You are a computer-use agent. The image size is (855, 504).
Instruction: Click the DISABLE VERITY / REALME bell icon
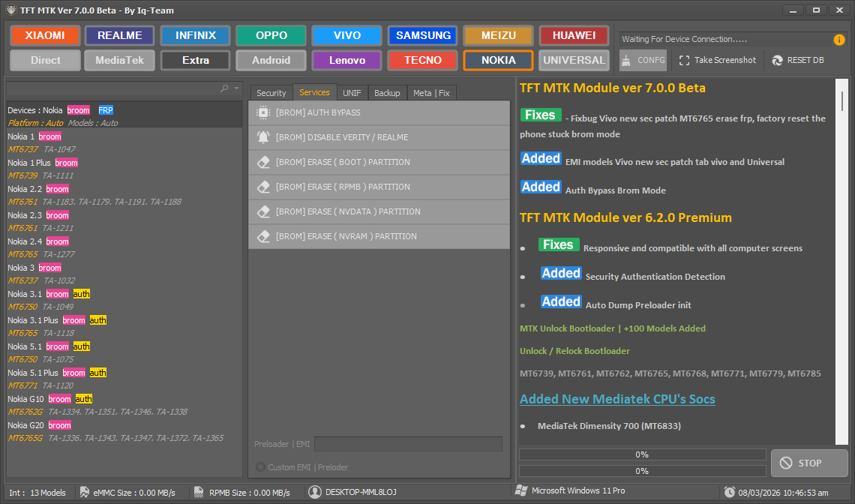click(264, 137)
